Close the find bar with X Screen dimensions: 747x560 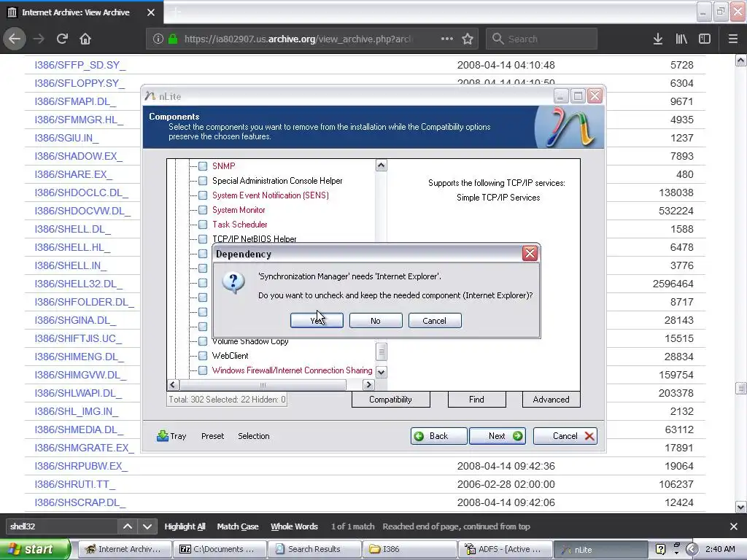734,526
